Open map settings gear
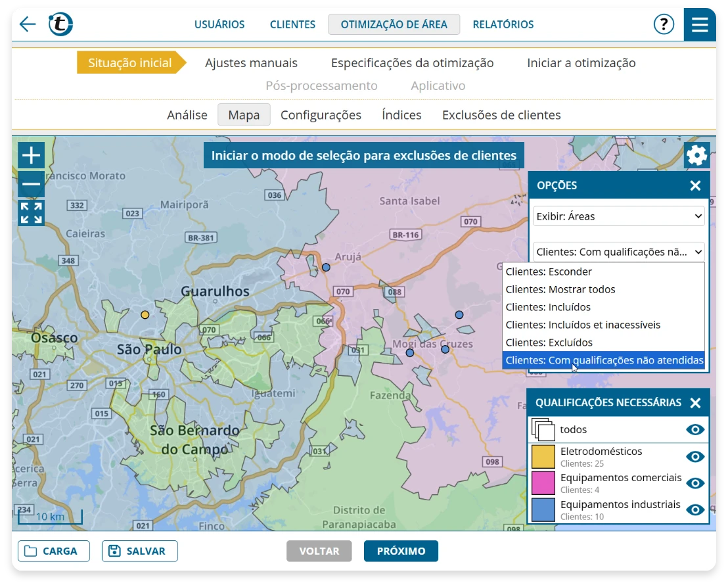The image size is (728, 587). (697, 155)
